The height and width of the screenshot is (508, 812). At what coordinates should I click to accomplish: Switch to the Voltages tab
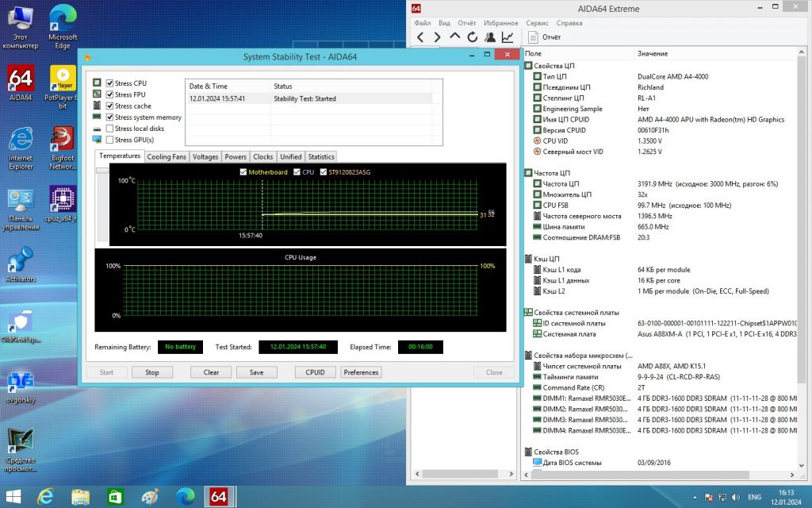point(205,156)
